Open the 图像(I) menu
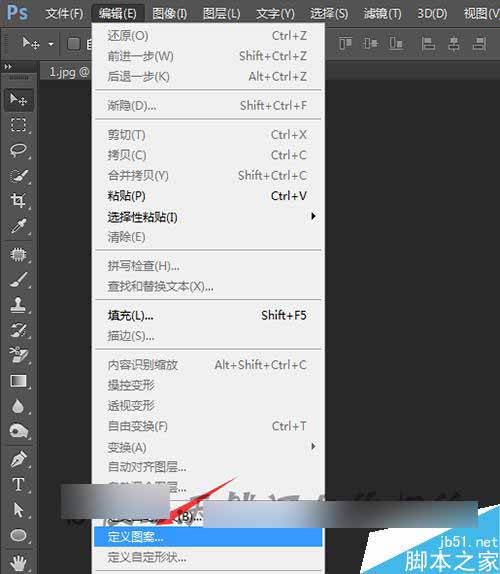Screen dimensions: 500x574 [x=169, y=14]
